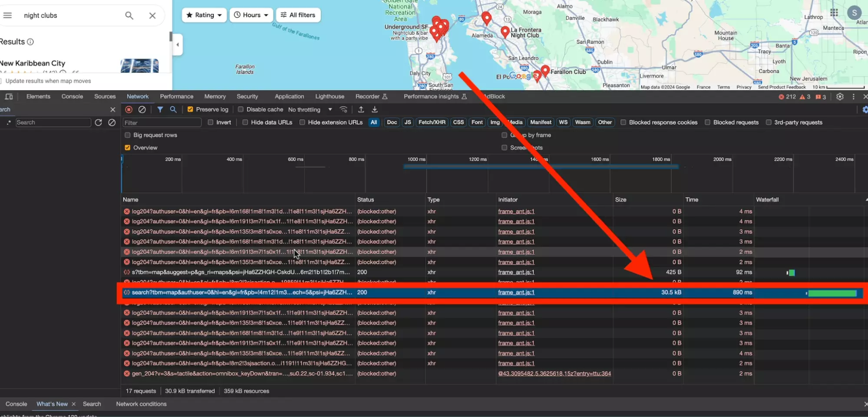868x417 pixels.
Task: Switch to the Console tab
Action: pos(72,96)
